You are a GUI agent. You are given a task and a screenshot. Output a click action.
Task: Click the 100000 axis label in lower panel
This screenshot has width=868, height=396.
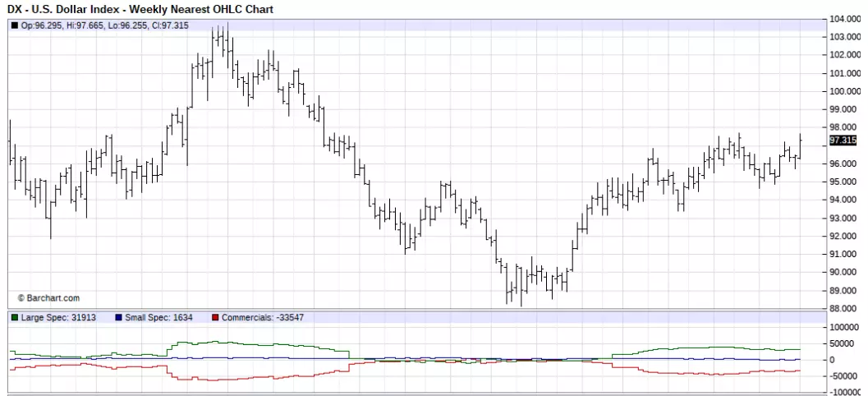pyautogui.click(x=845, y=327)
